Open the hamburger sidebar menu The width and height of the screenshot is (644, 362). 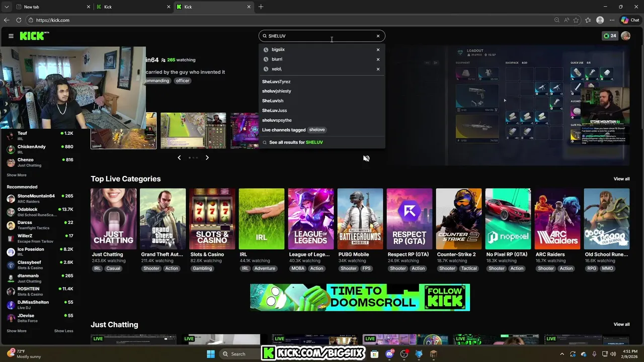pos(11,36)
